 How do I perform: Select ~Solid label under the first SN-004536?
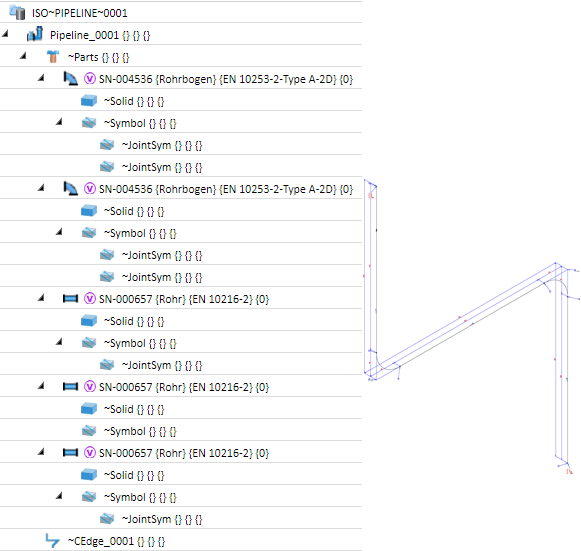click(134, 101)
